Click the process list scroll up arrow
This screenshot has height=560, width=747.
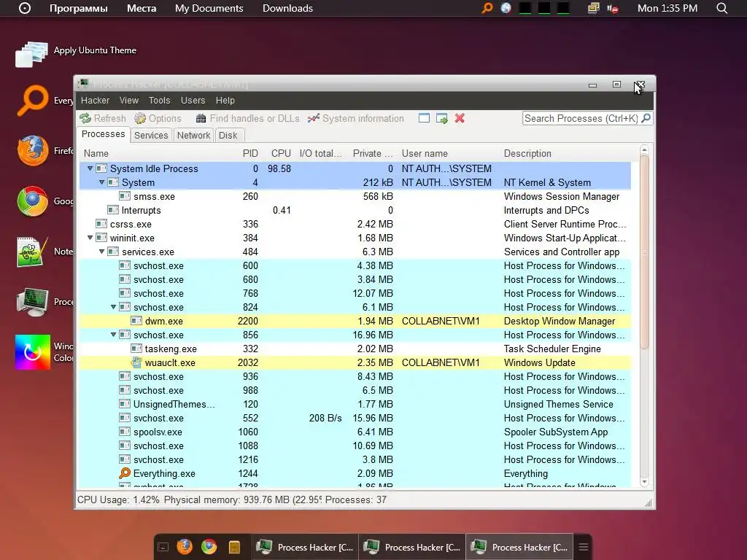click(x=644, y=150)
